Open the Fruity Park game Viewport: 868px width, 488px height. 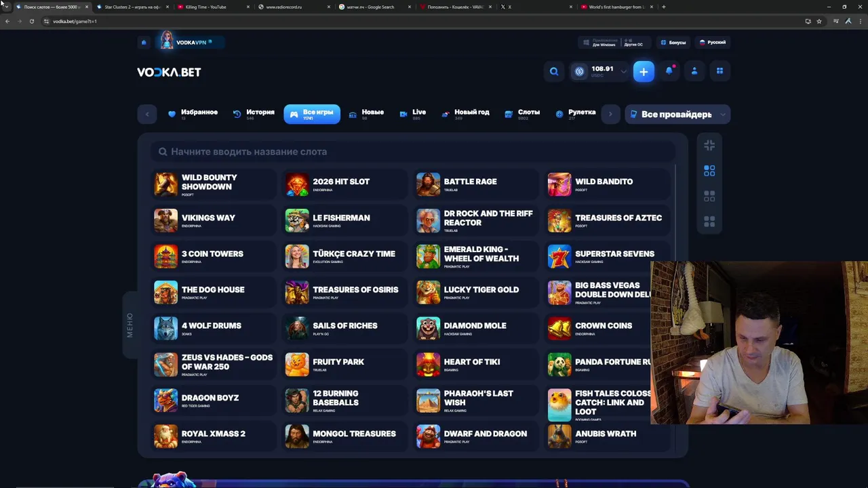344,365
